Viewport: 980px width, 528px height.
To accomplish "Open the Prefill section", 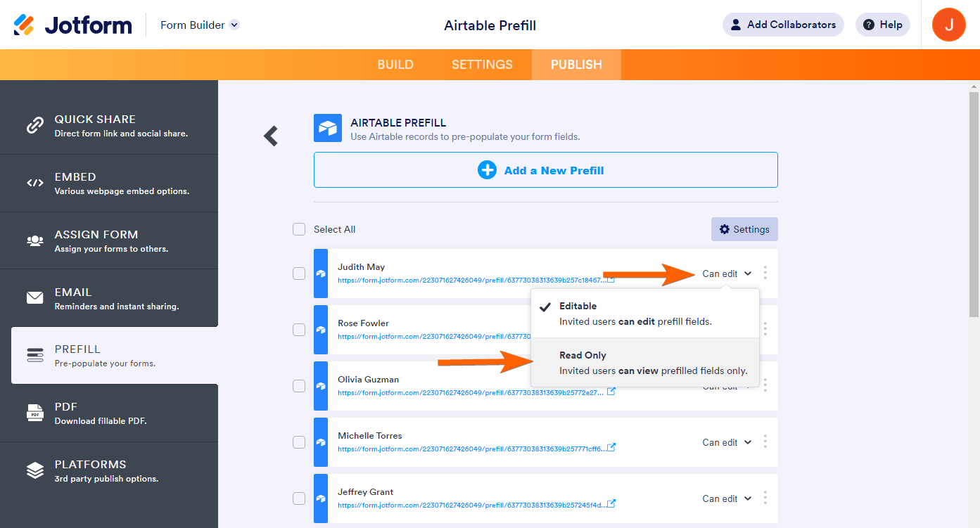I will [114, 355].
